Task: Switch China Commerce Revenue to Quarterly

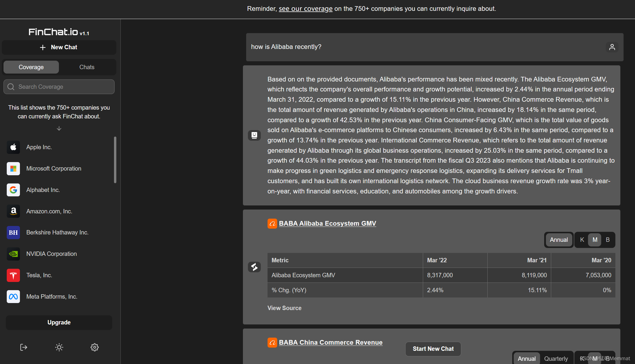Action: pos(556,358)
